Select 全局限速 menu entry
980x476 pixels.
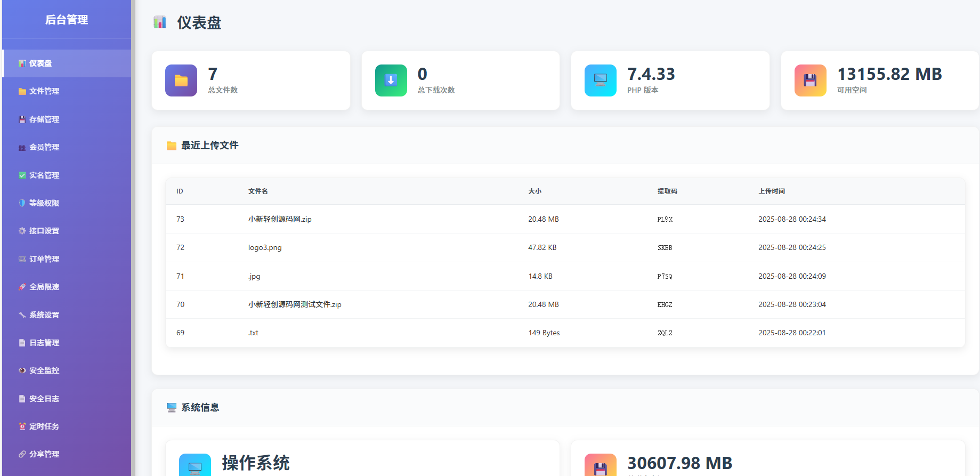coord(67,287)
